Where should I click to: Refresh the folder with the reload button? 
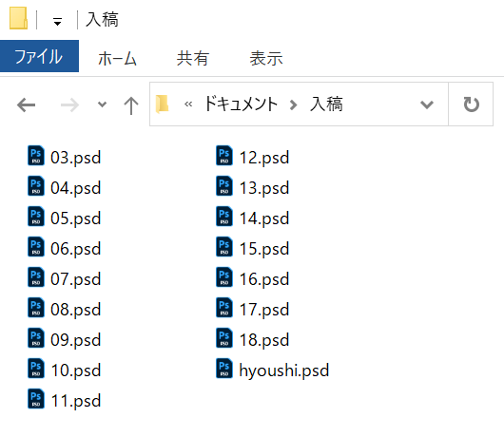click(x=472, y=104)
